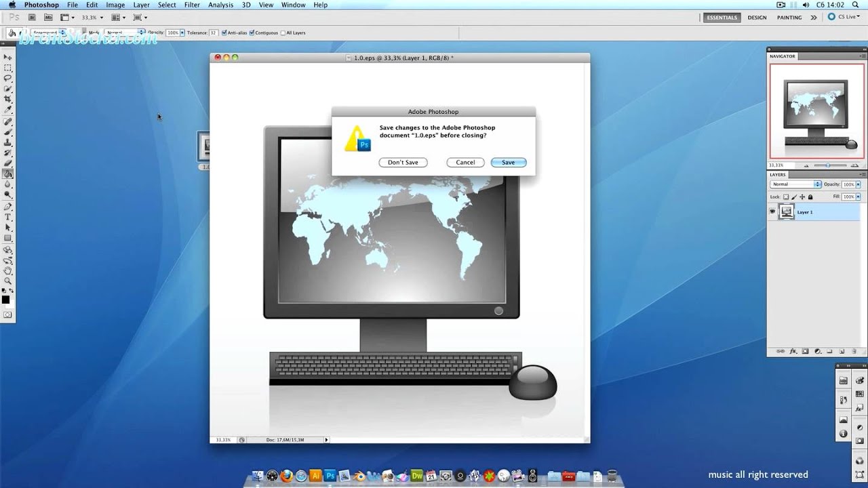Select the Zoom tool
The height and width of the screenshot is (488, 868).
pyautogui.click(x=8, y=281)
